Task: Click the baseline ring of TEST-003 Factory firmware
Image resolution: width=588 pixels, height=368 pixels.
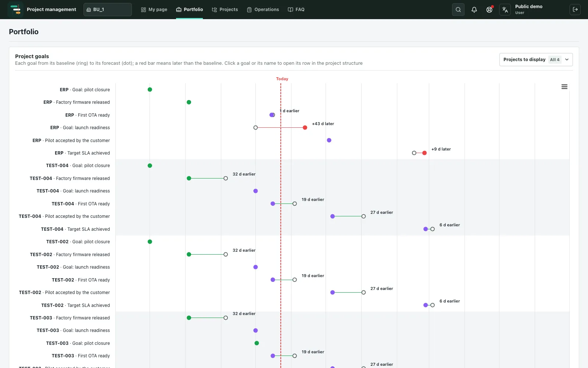Action: 226,318
